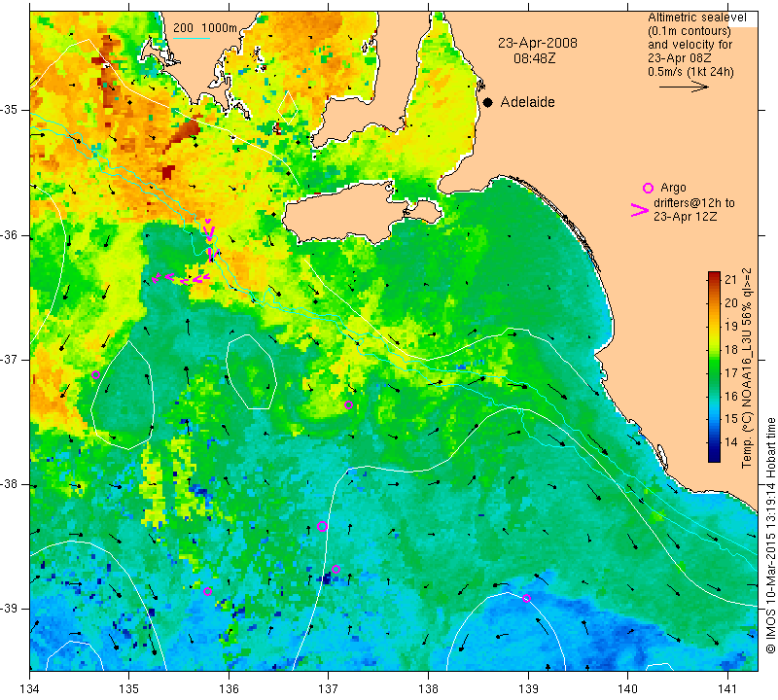778x700 pixels.
Task: Click the time label 08:48Z
Action: (x=534, y=58)
